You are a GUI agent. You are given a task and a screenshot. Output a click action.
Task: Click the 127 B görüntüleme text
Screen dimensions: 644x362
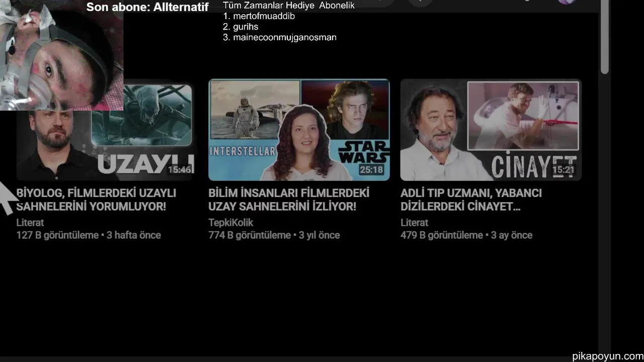[57, 235]
